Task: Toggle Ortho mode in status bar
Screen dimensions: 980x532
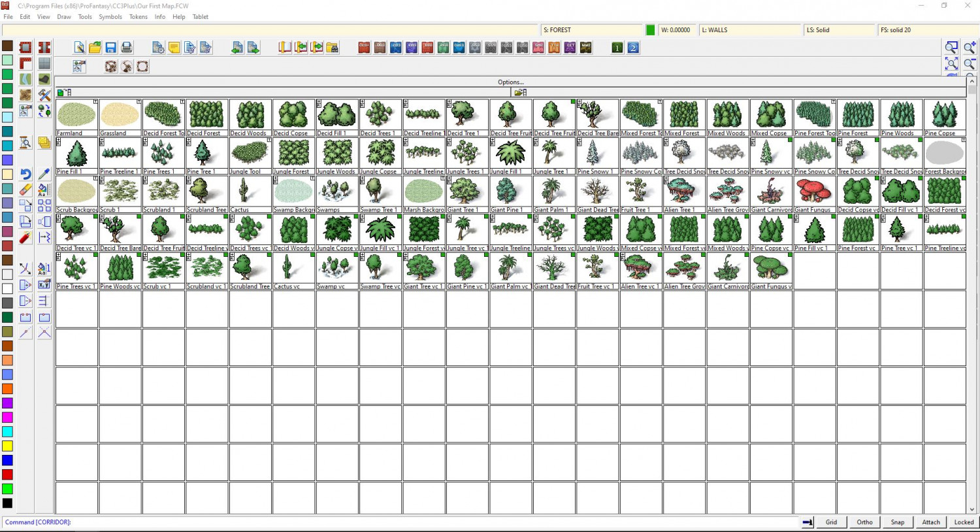Action: 864,522
